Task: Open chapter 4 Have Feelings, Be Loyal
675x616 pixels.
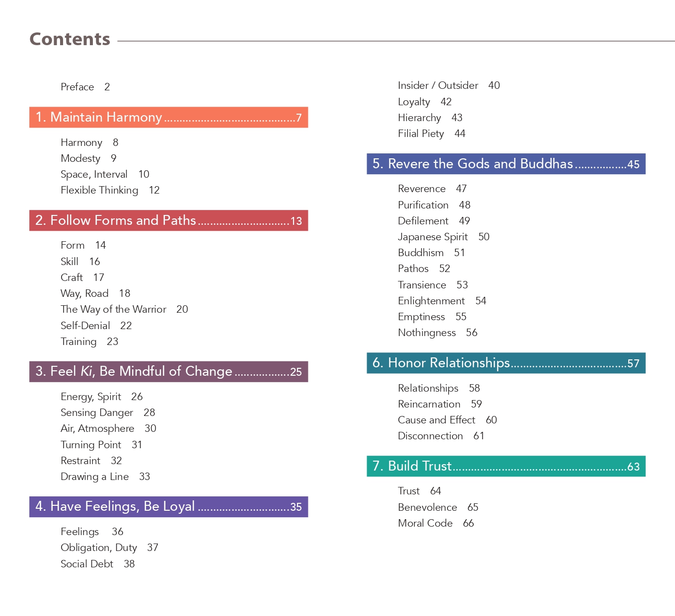Action: (168, 506)
